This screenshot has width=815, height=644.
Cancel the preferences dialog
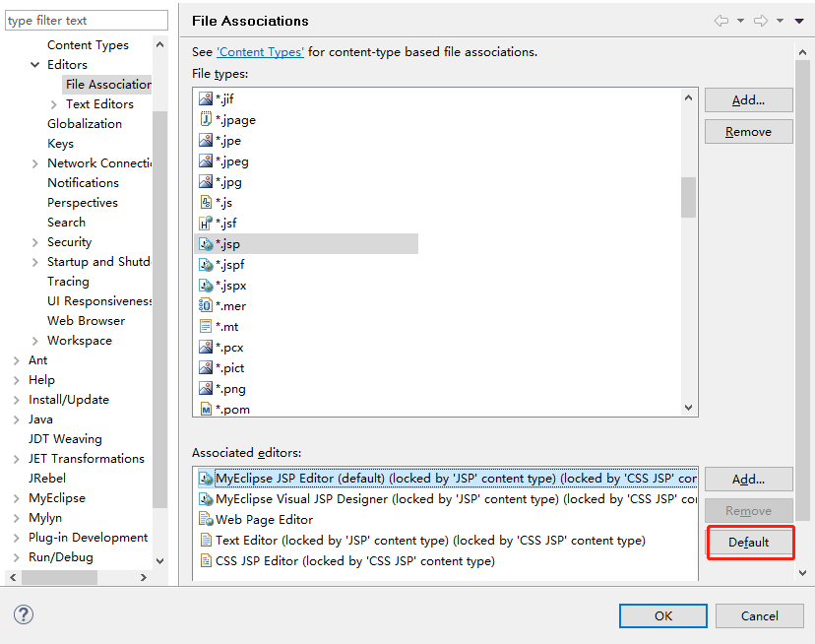[759, 615]
